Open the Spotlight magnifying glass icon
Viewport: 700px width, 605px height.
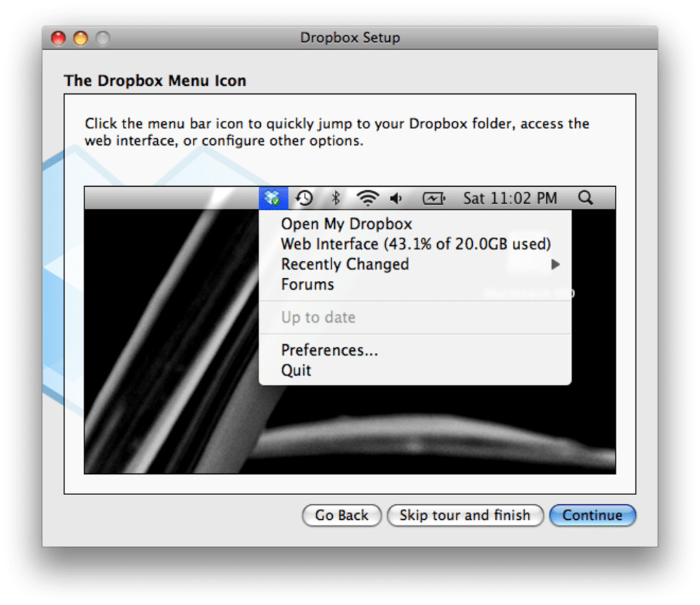coord(585,198)
